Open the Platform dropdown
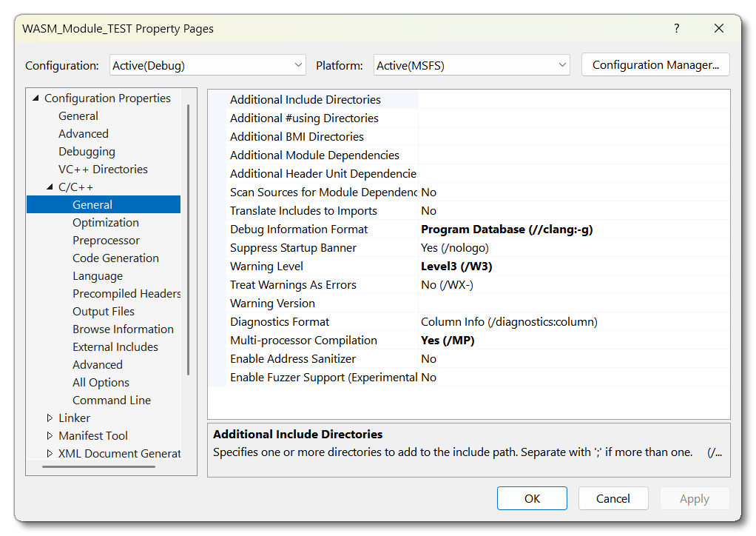Screen dimensions: 756x536 471,65
